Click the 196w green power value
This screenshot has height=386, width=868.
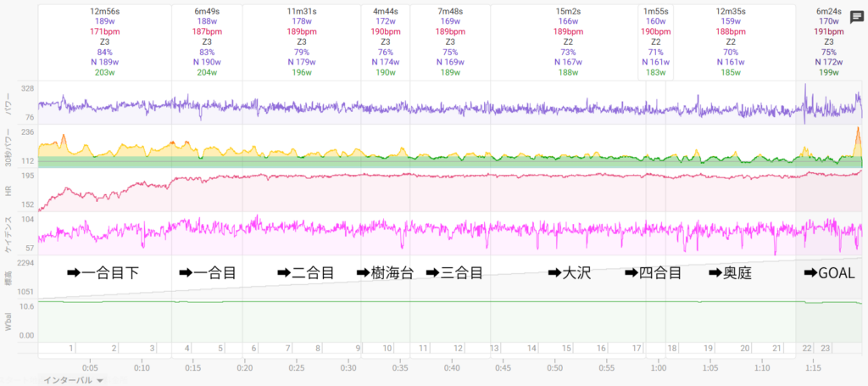pos(302,73)
